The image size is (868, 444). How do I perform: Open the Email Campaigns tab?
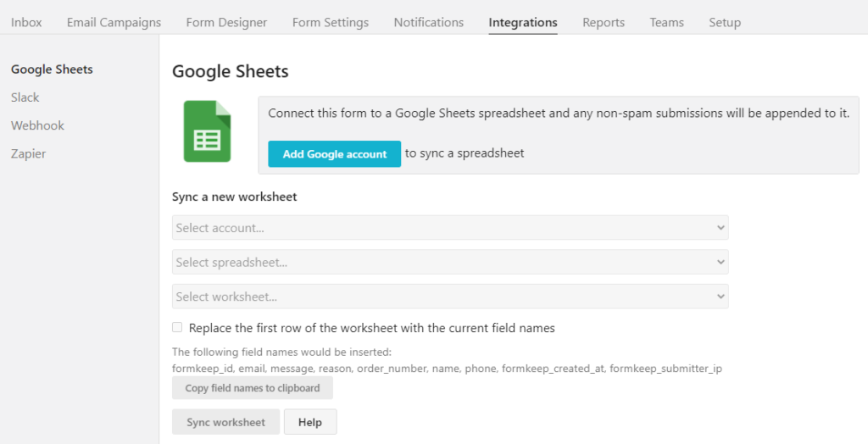click(x=114, y=22)
